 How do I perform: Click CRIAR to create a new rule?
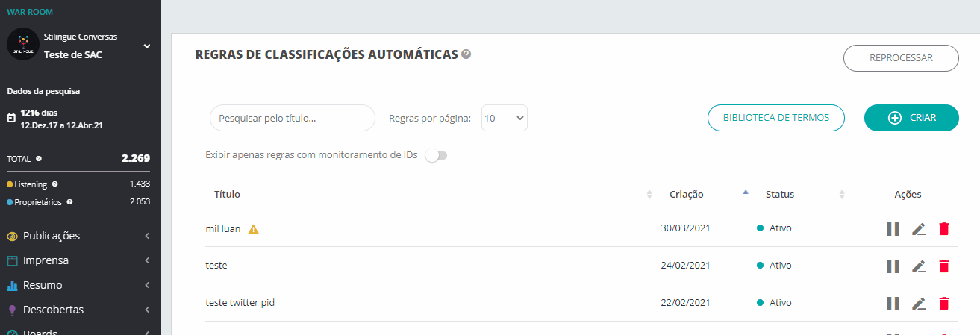(911, 118)
